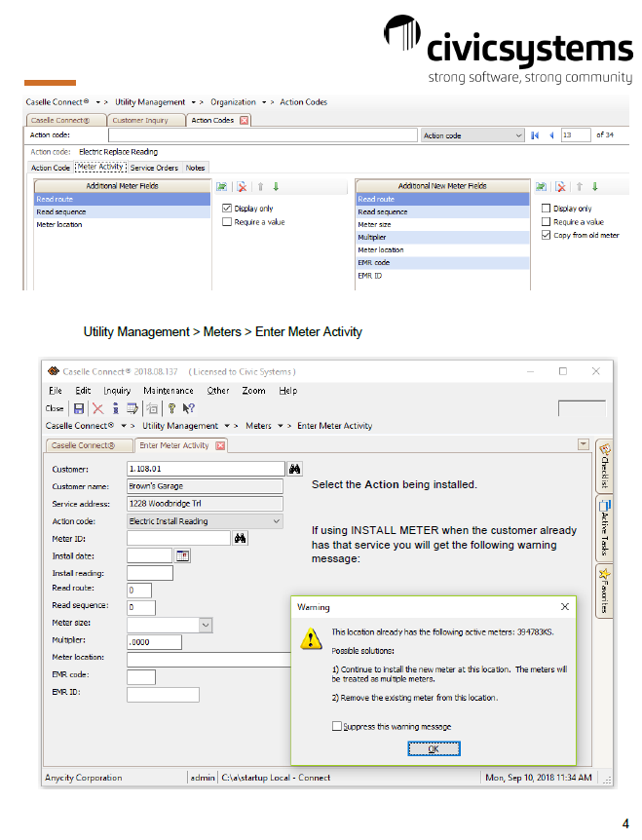
Task: Open the Edit menu
Action: tap(83, 391)
